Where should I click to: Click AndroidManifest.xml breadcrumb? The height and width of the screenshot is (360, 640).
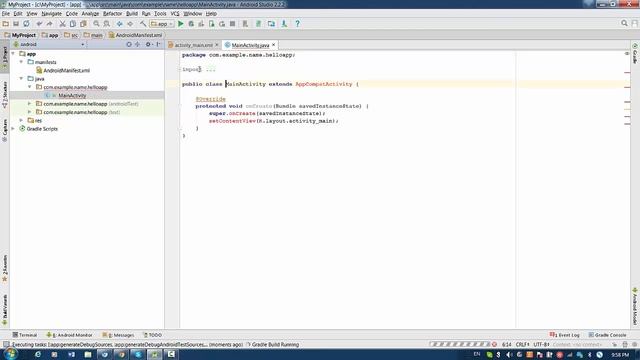136,35
